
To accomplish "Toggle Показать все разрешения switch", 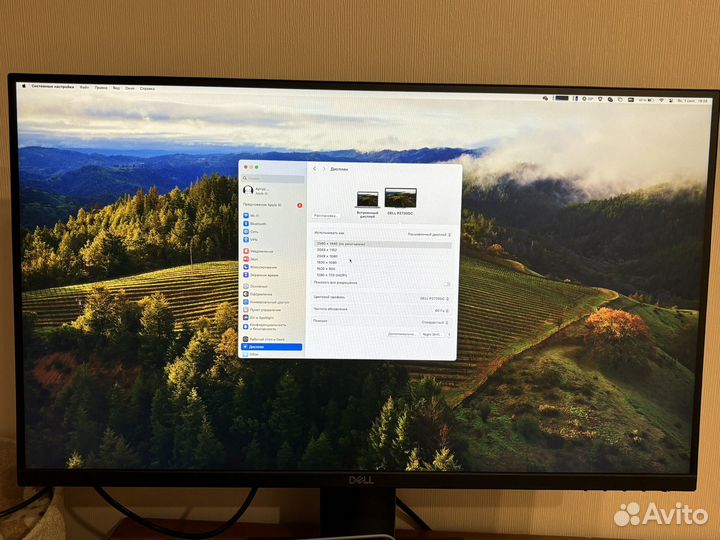I will tap(447, 284).
